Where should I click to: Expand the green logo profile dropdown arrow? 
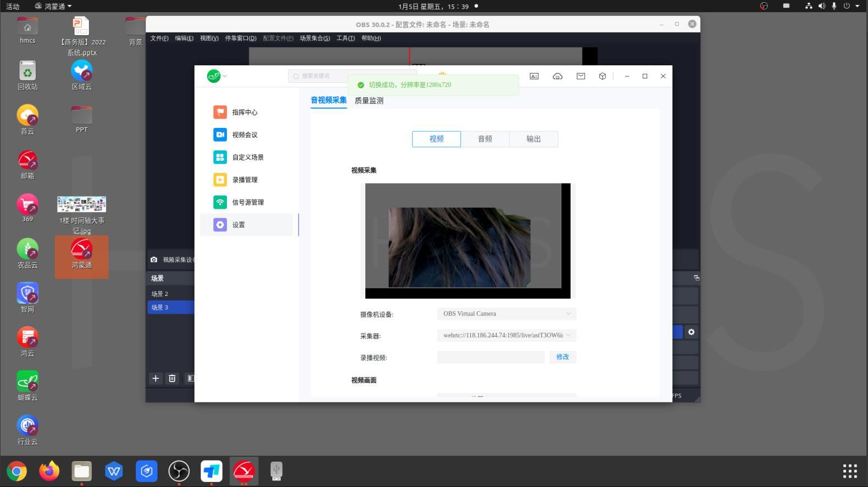225,76
